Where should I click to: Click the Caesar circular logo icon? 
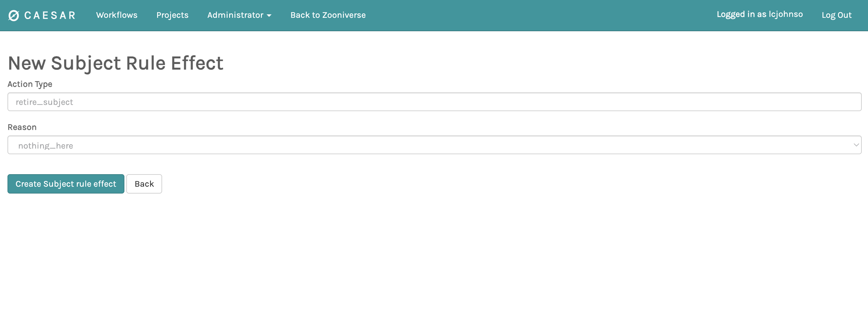point(13,16)
